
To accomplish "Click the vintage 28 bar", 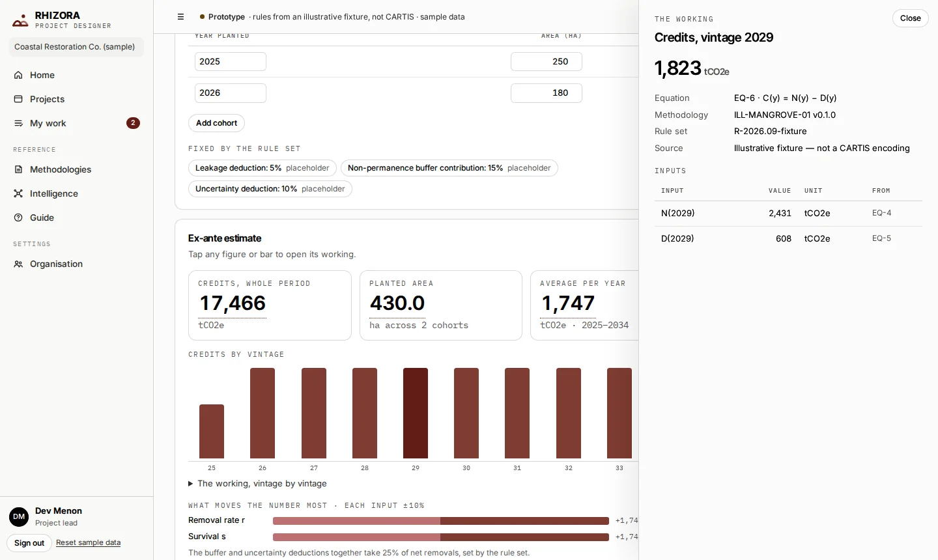I will [365, 413].
